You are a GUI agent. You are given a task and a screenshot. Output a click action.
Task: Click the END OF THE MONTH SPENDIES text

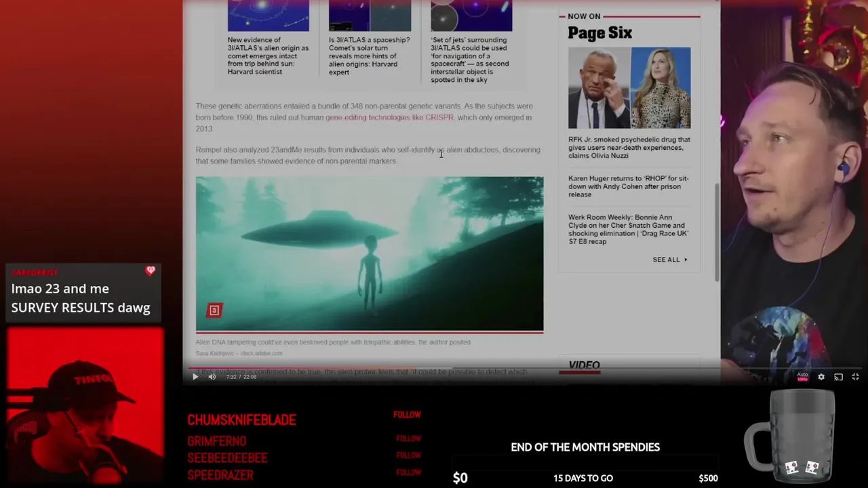pos(585,447)
